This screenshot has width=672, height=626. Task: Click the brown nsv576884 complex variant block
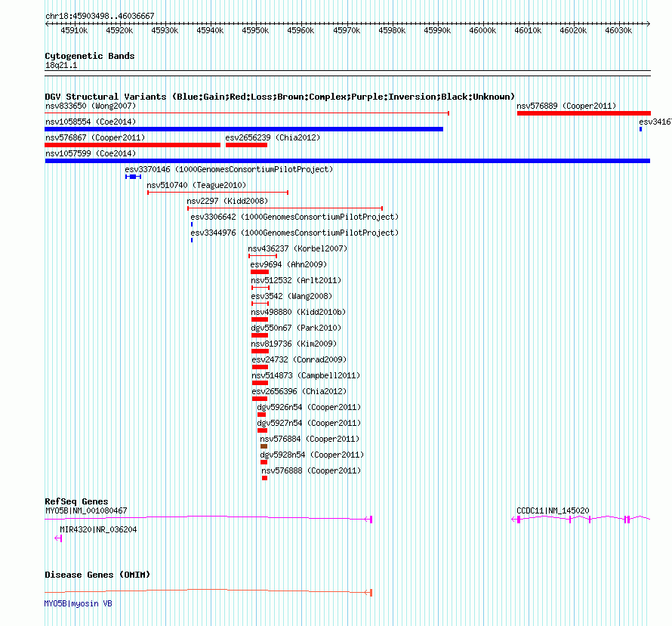point(264,446)
